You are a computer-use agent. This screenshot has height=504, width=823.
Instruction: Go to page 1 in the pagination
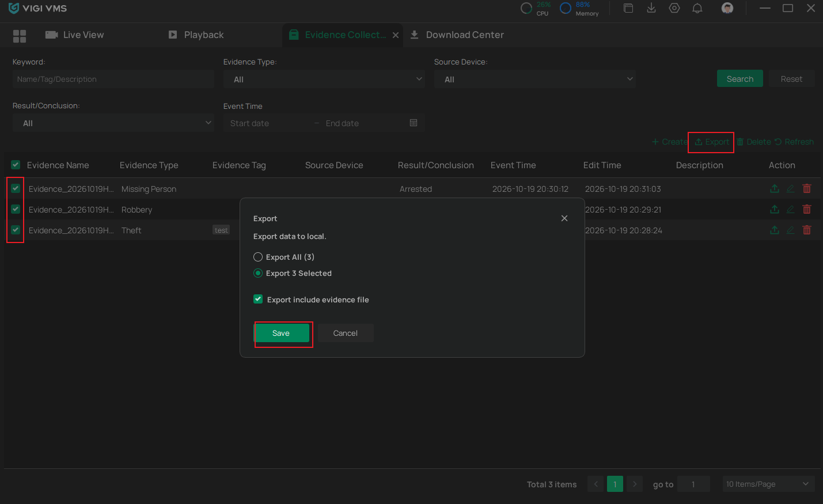tap(615, 484)
